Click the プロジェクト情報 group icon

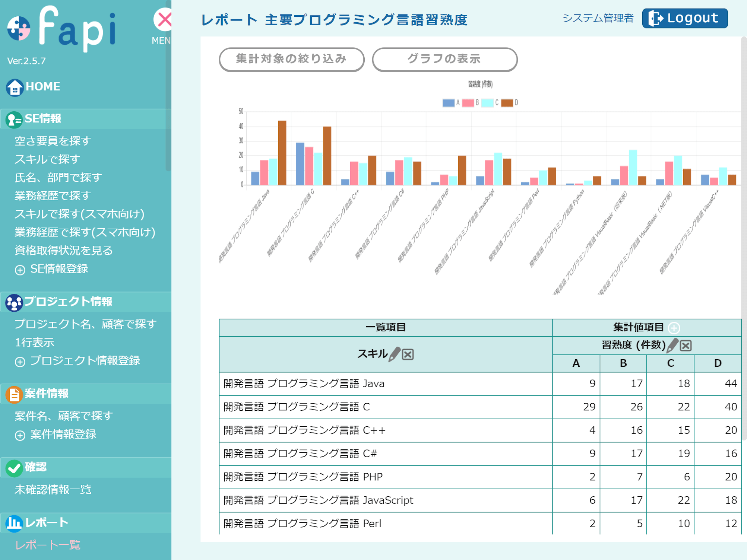[14, 302]
